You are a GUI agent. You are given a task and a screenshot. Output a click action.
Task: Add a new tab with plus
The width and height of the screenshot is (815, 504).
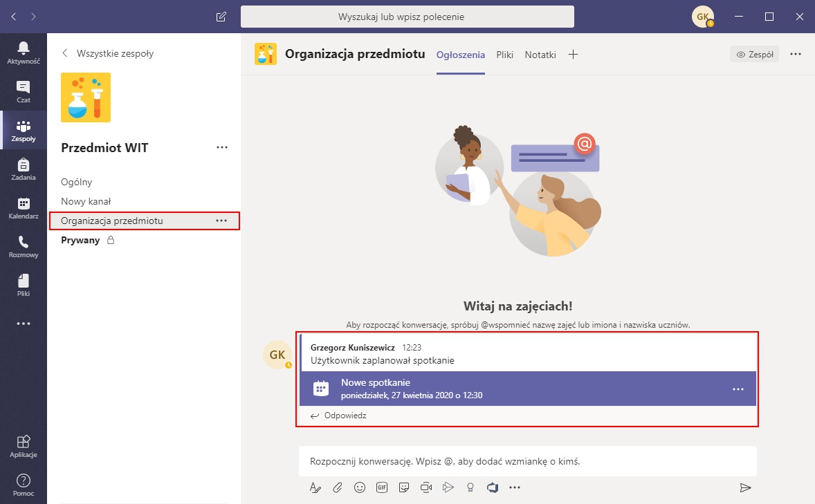pyautogui.click(x=573, y=55)
